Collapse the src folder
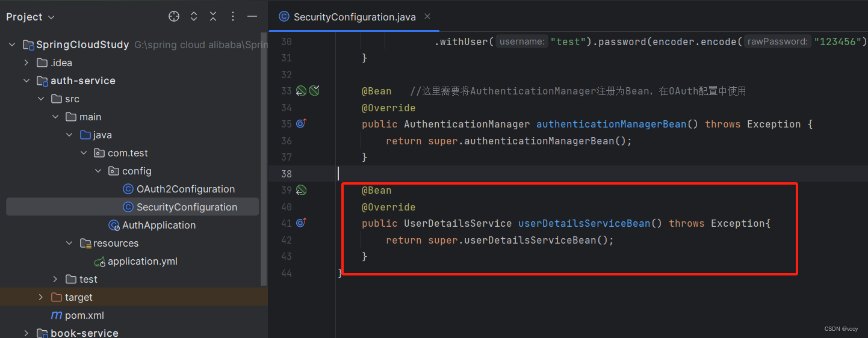 pyautogui.click(x=40, y=99)
